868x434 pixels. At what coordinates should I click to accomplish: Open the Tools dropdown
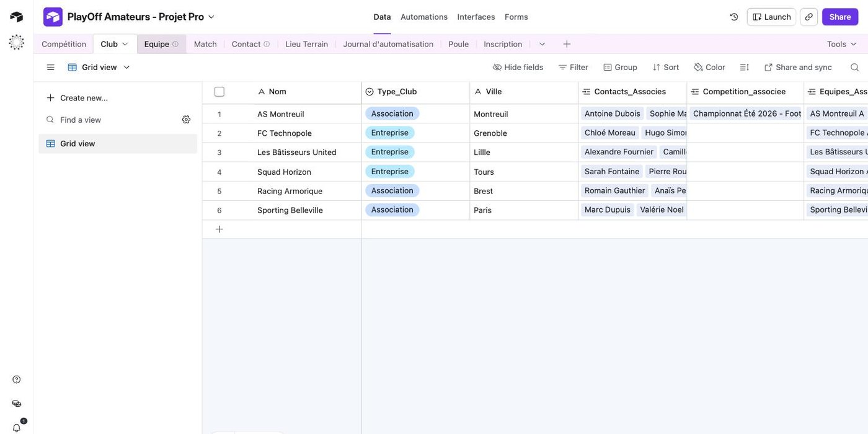(841, 44)
